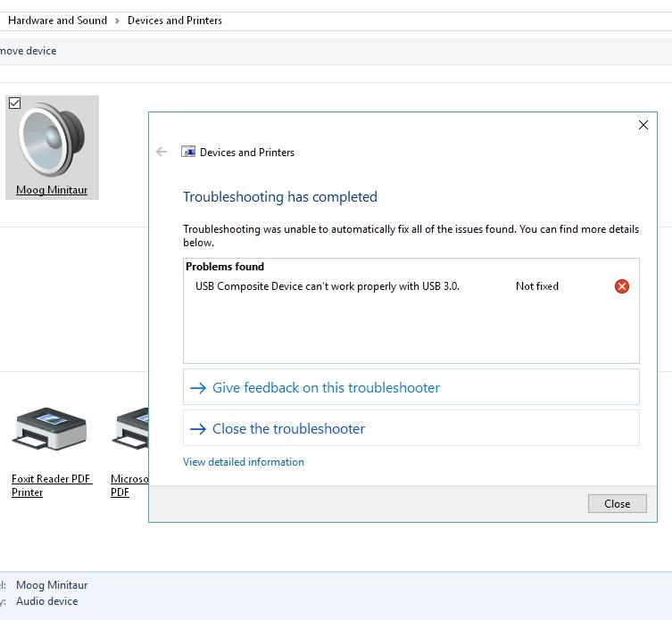The height and width of the screenshot is (620, 672).
Task: Open Hardware and Sound in the breadcrumb
Action: [57, 21]
